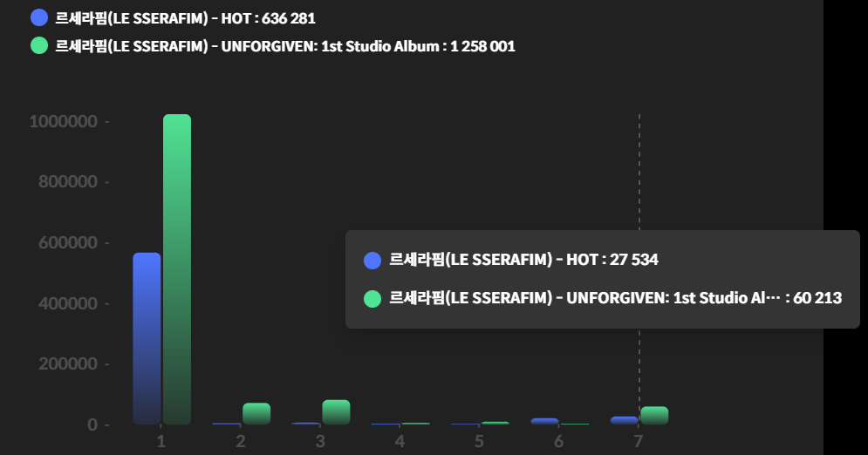This screenshot has width=868, height=455.
Task: Click the 600000 y-axis label
Action: (68, 242)
